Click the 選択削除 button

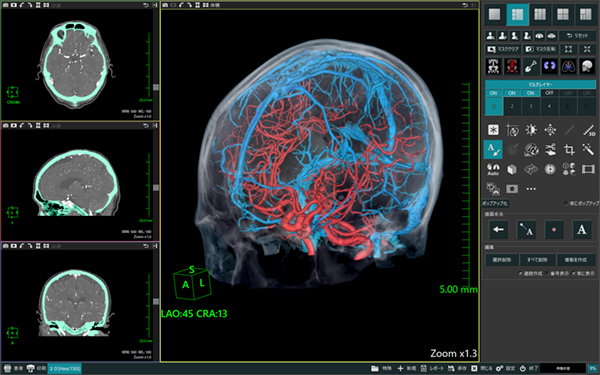(x=502, y=260)
